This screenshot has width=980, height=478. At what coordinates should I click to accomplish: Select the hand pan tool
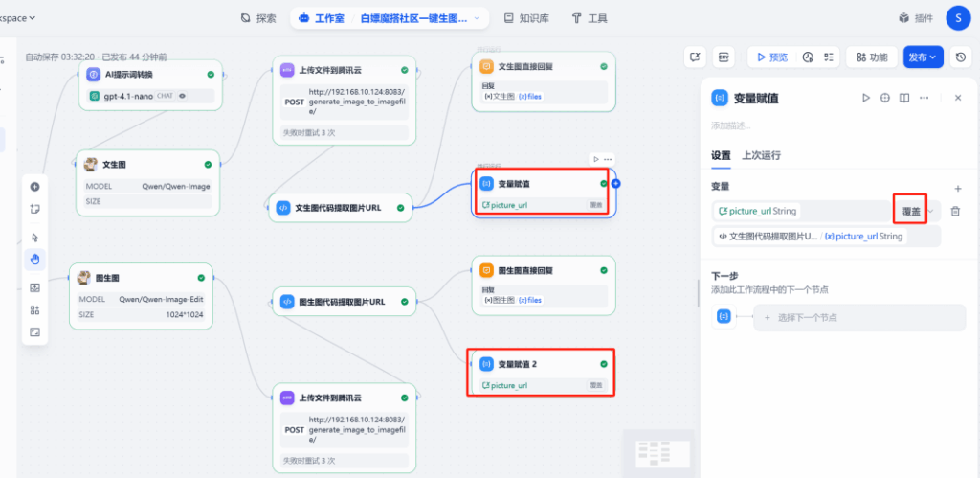(x=34, y=258)
